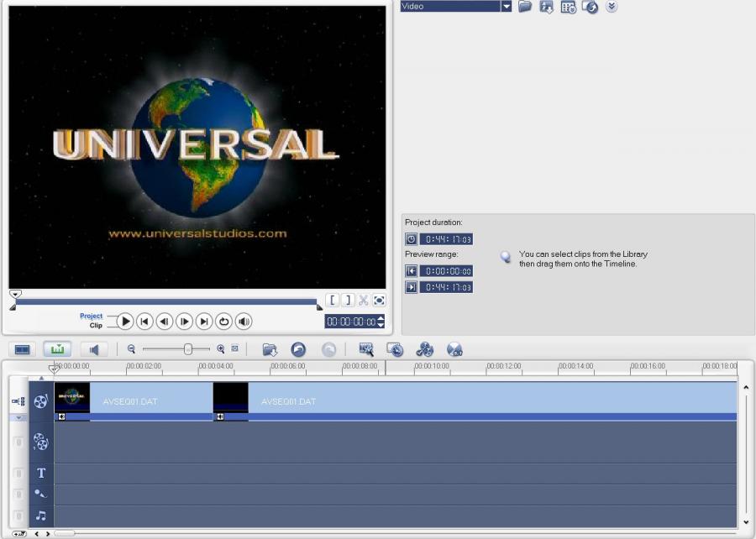Set the mark-out point with right bracket

coord(348,300)
